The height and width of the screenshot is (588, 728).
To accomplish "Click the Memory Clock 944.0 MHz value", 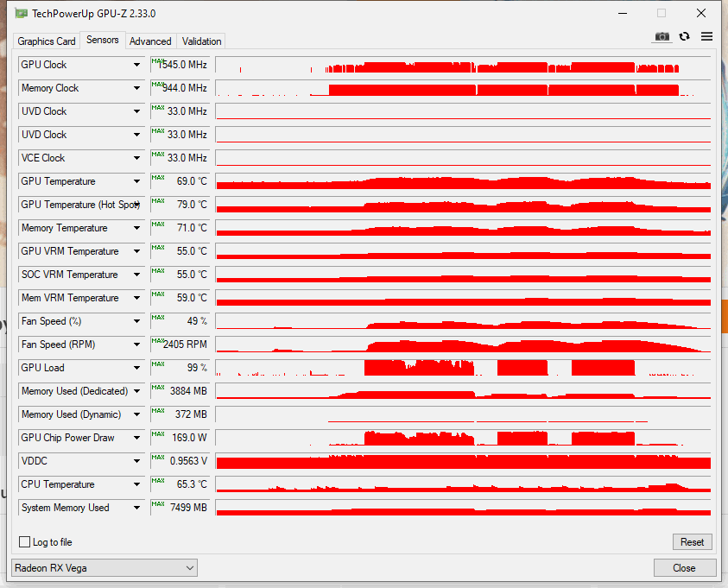I will (x=180, y=88).
